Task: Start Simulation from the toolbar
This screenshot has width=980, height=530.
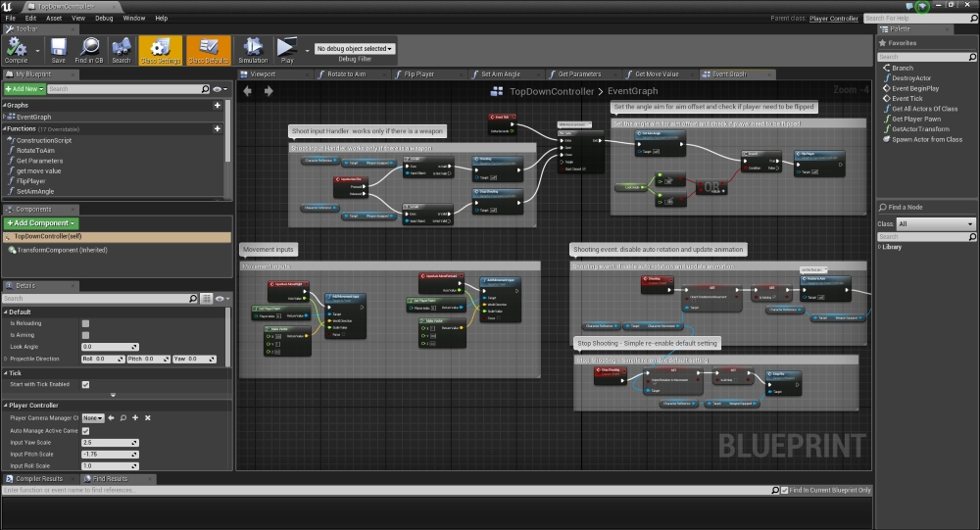Action: pos(253,48)
